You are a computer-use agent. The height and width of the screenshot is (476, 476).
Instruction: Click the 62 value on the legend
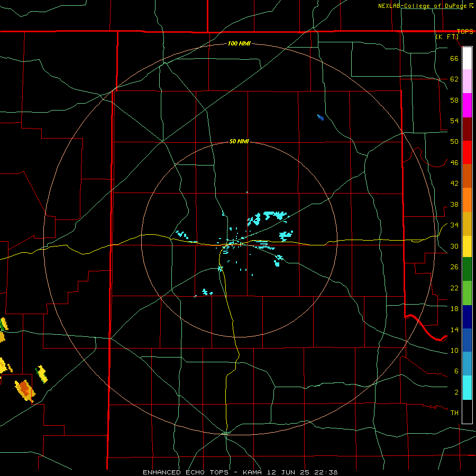click(454, 79)
